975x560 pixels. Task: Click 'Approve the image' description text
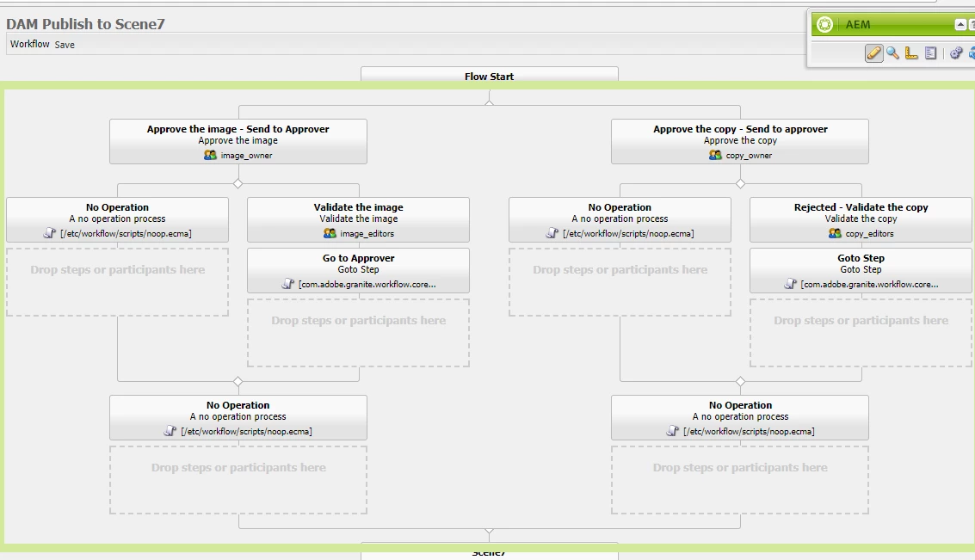[238, 140]
